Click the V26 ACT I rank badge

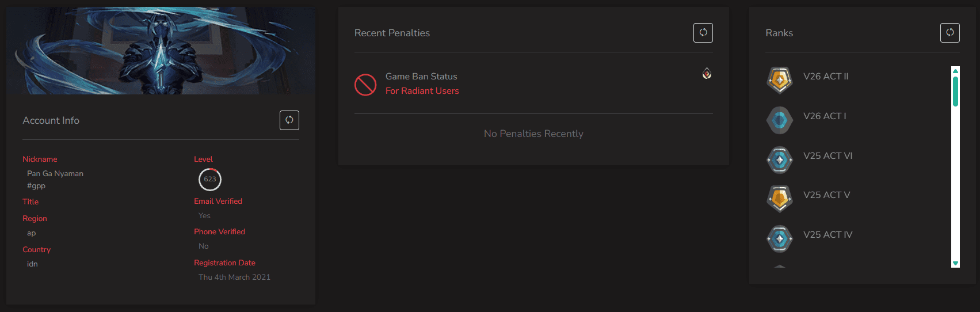(780, 120)
